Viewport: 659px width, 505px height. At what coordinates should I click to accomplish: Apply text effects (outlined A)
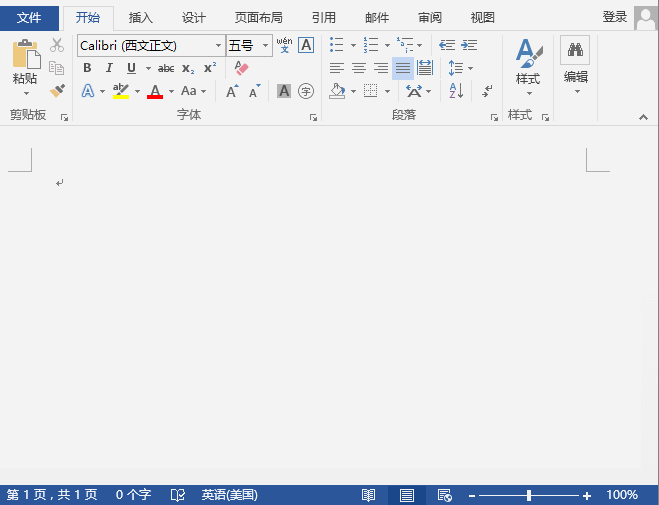(87, 91)
